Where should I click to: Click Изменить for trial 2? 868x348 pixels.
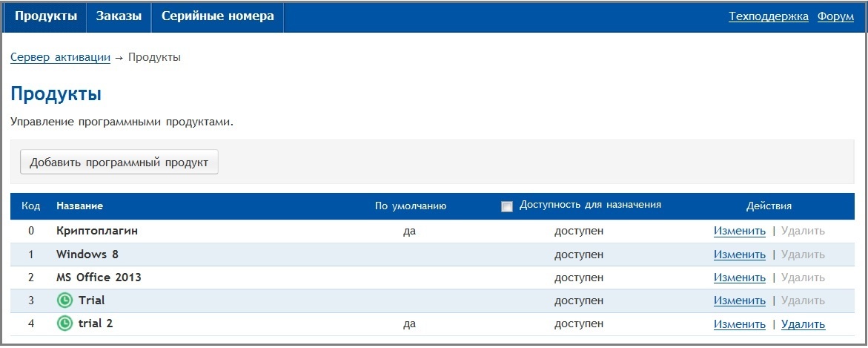(x=739, y=324)
